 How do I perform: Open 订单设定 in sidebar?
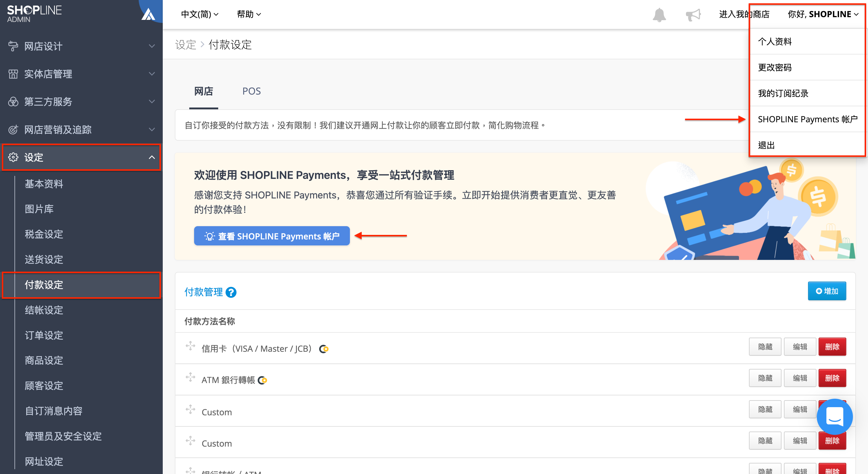(44, 335)
